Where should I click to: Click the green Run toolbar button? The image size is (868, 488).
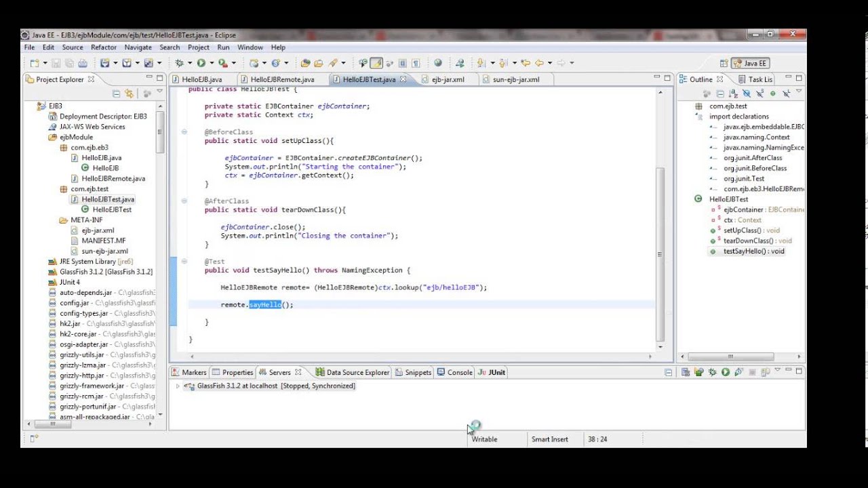point(201,63)
